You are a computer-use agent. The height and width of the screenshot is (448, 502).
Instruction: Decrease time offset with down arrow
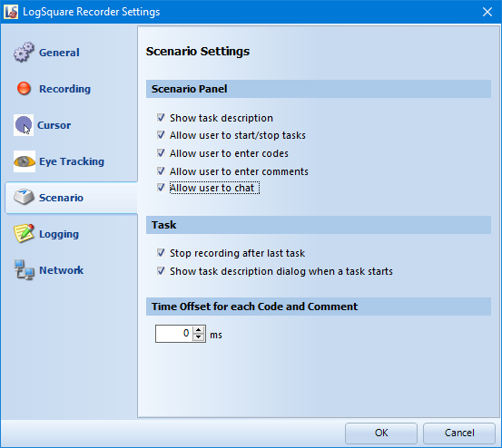coord(199,337)
